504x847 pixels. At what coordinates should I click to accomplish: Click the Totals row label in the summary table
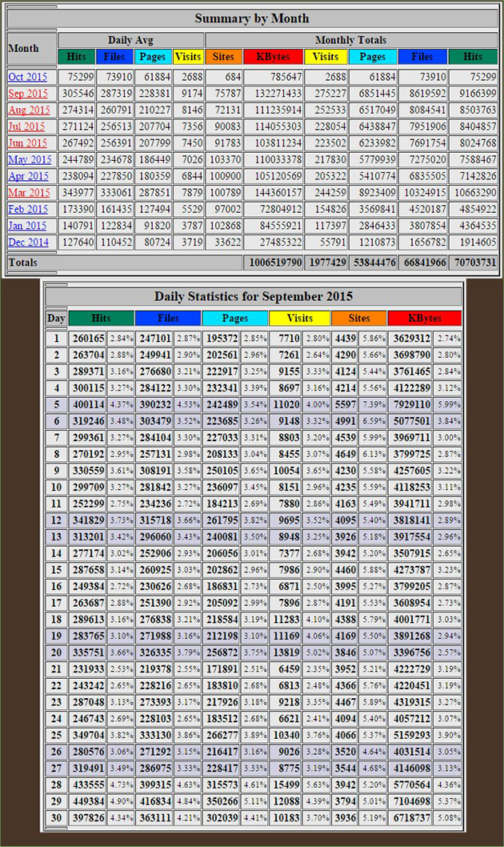tap(22, 263)
